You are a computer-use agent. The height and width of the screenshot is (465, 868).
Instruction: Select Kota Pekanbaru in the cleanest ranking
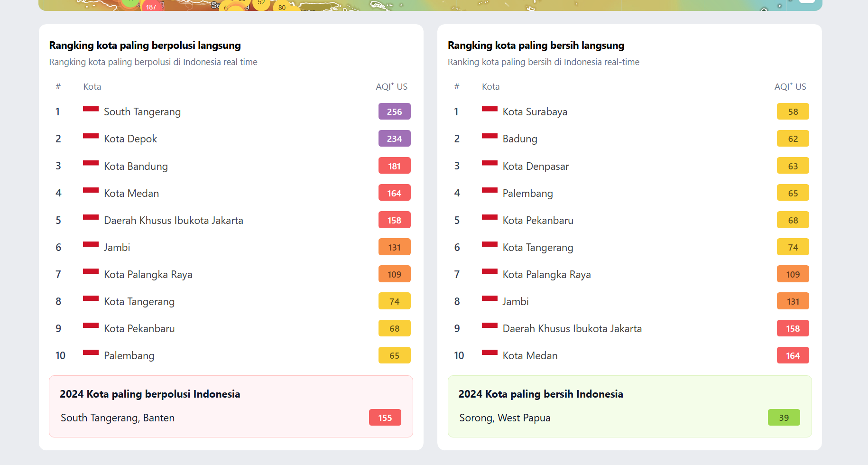[538, 220]
